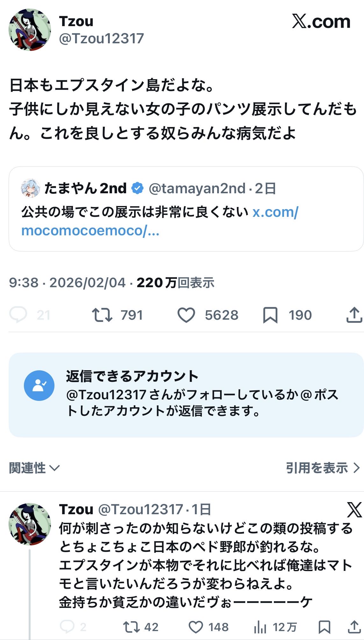364x640 pixels.
Task: Share the reply post via upload icon
Action: (354, 627)
